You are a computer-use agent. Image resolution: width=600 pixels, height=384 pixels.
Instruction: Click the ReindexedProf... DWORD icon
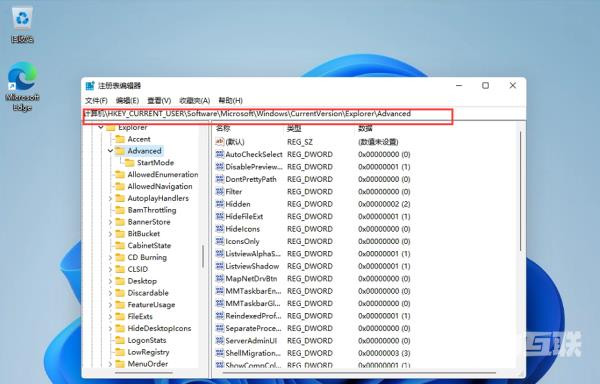tap(220, 316)
